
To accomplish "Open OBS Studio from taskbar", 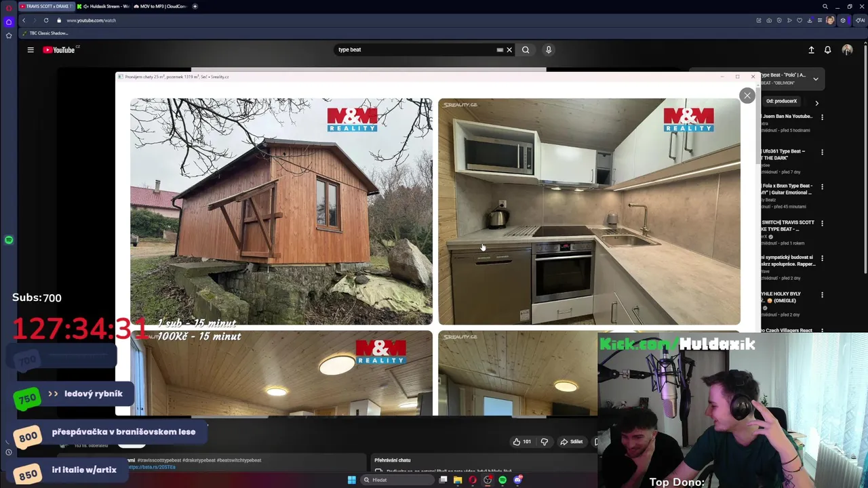I will 488,480.
